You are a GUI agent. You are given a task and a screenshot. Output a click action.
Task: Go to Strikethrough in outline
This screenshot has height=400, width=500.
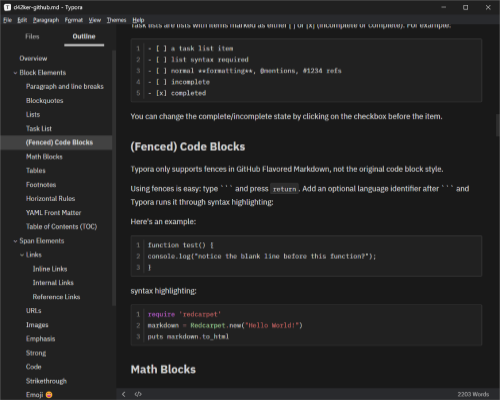click(x=46, y=381)
